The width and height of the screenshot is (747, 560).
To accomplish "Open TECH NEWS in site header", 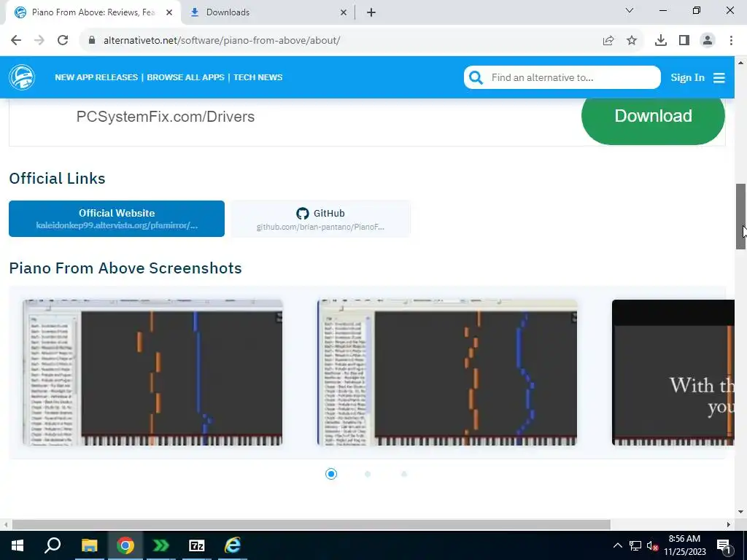I will pos(258,77).
